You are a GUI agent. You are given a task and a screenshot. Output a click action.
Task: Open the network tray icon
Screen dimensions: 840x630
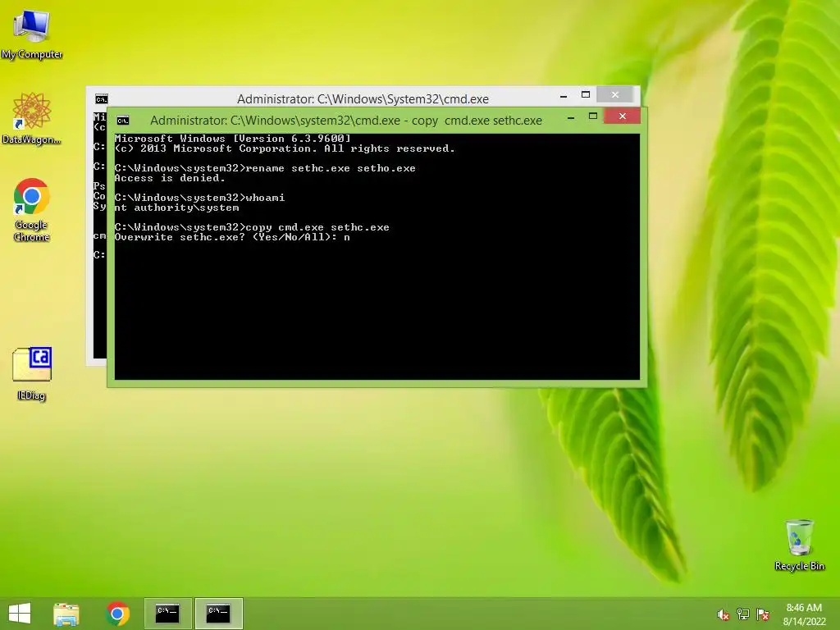[743, 614]
